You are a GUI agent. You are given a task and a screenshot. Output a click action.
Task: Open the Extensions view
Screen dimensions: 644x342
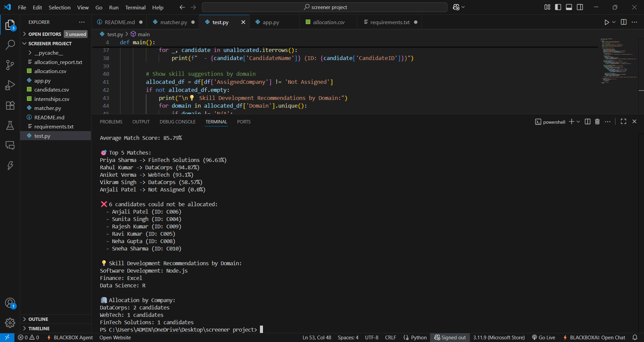tap(10, 105)
